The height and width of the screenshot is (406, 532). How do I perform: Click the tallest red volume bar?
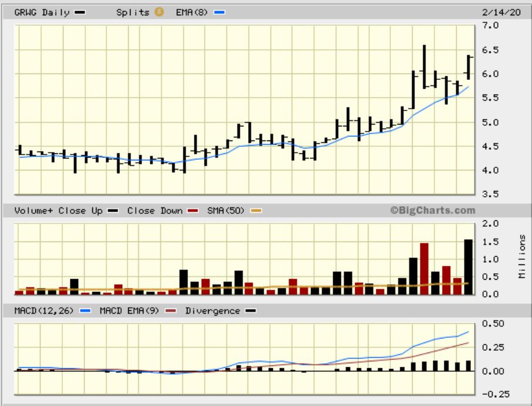point(424,269)
